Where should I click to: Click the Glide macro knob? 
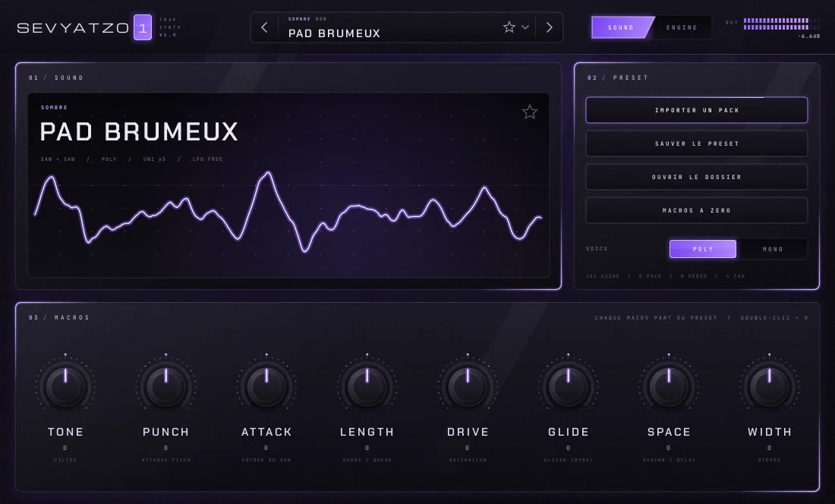click(x=569, y=386)
